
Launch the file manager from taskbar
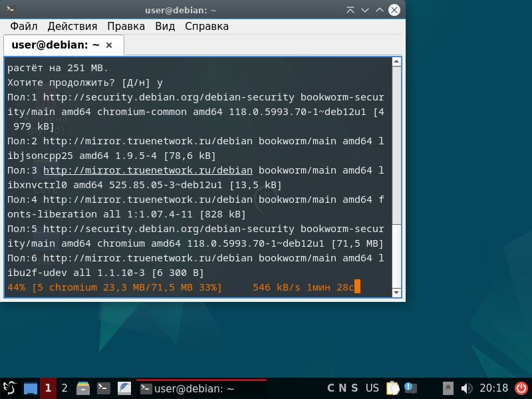[83, 388]
